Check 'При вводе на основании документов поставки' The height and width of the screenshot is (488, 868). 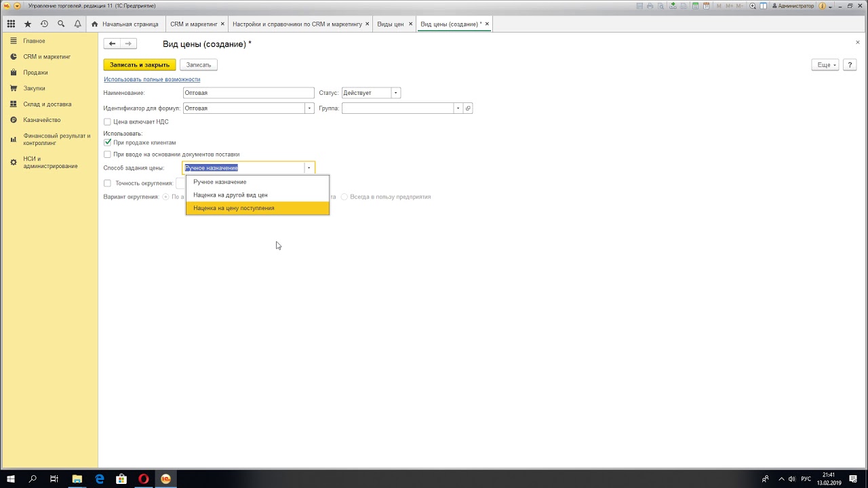coord(107,155)
